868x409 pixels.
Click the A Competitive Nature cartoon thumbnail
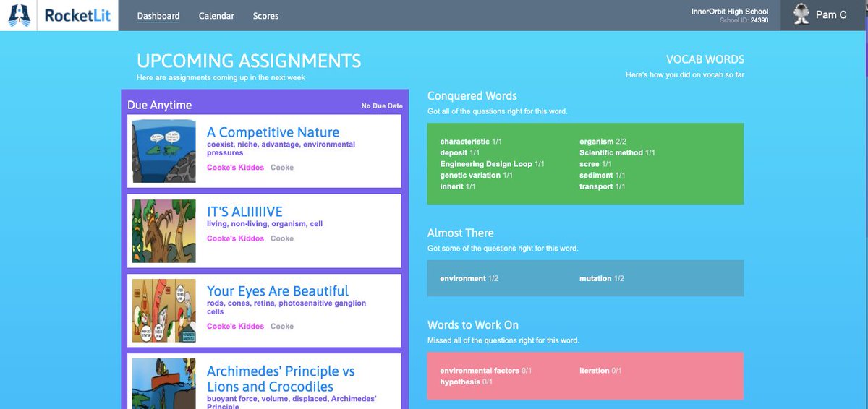click(x=164, y=151)
